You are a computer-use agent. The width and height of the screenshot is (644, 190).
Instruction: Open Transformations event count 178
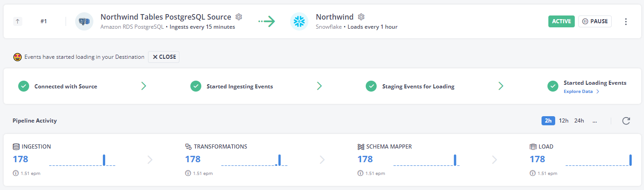click(193, 159)
